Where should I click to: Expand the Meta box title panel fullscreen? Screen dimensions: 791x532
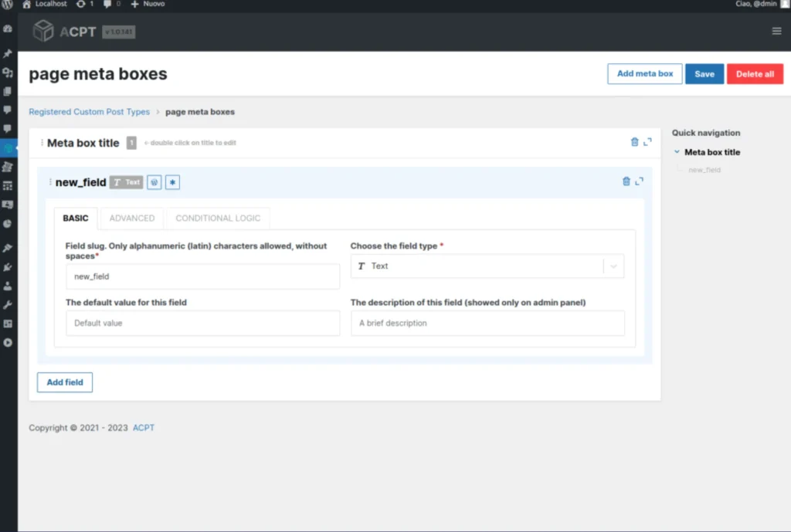[x=647, y=142]
